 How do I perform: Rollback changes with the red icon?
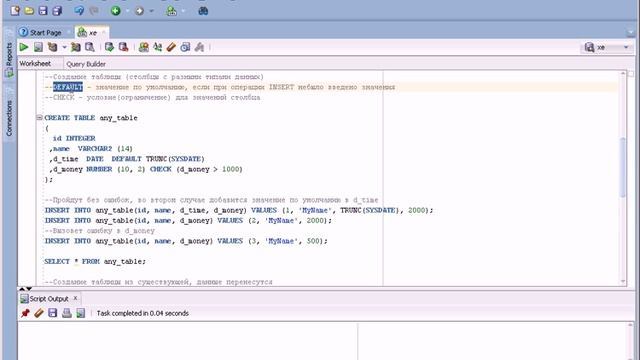click(123, 47)
